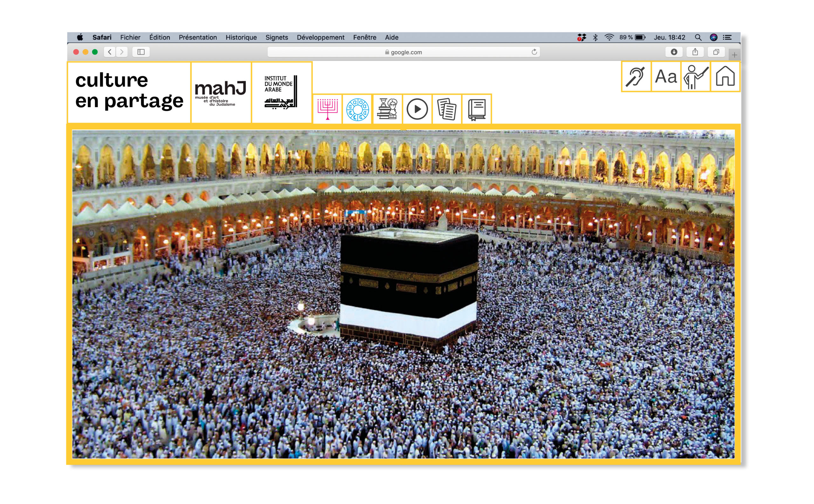Click the Institut du Monde Arabe logo
The width and height of the screenshot is (814, 504).
tap(281, 92)
